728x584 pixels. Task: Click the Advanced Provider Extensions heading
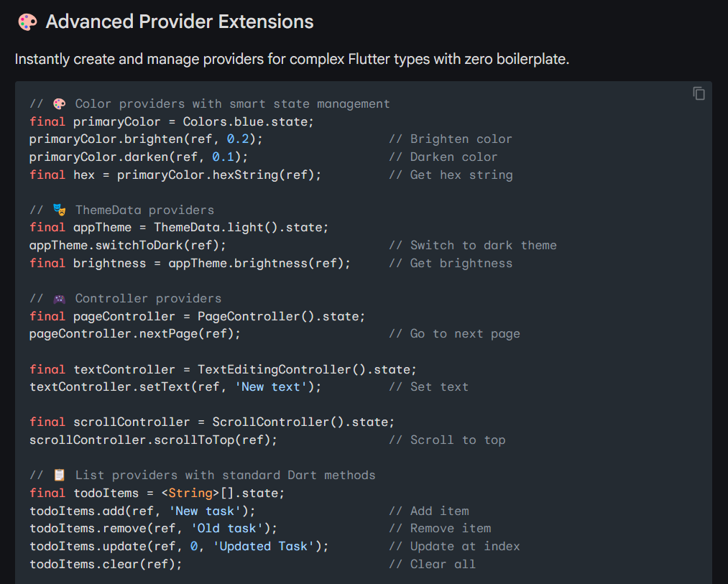coord(180,22)
